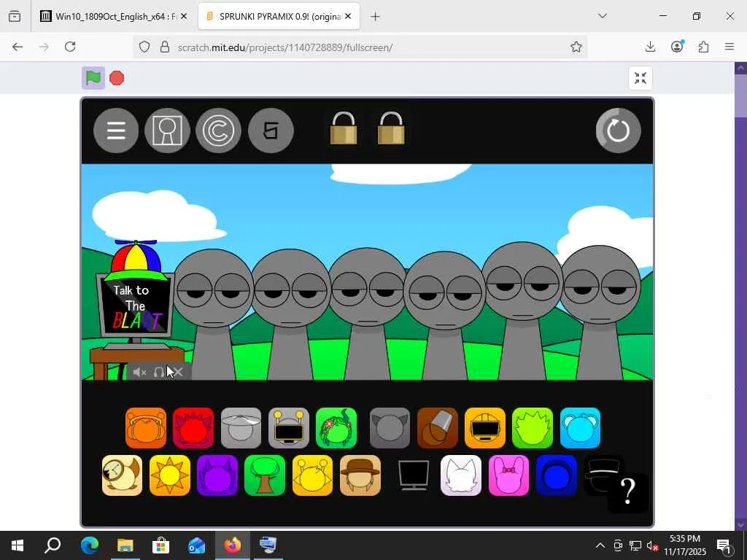
Task: Click the question mark help button
Action: point(628,492)
